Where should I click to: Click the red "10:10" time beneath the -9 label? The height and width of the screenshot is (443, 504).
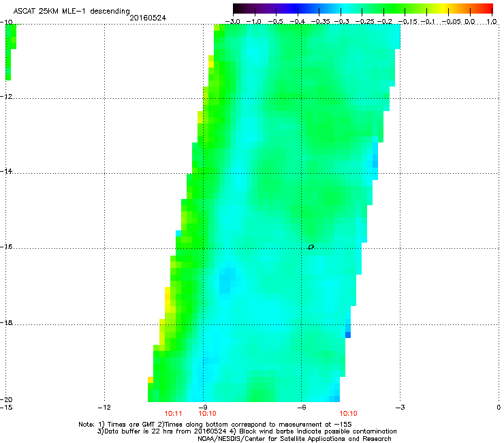click(x=207, y=414)
